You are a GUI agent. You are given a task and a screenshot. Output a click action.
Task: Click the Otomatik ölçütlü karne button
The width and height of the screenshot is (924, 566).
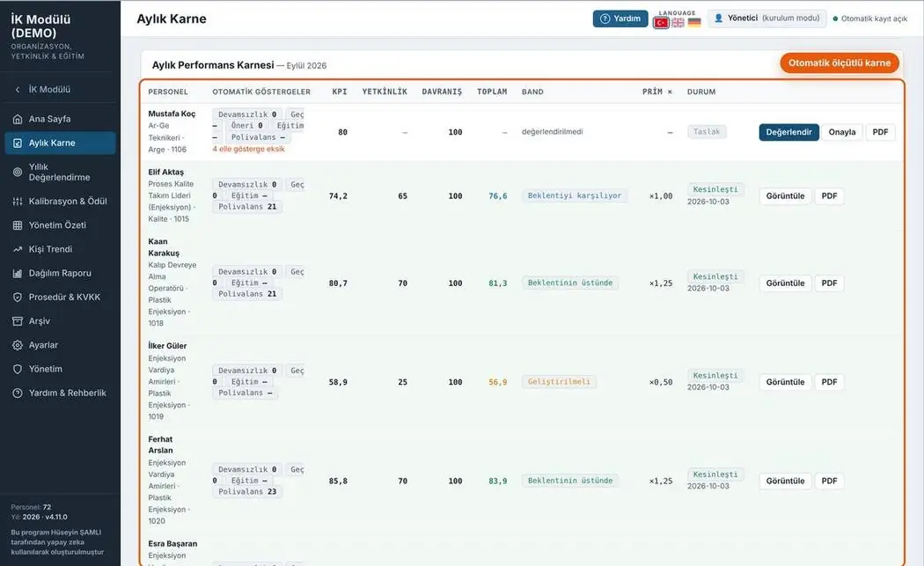pos(840,63)
